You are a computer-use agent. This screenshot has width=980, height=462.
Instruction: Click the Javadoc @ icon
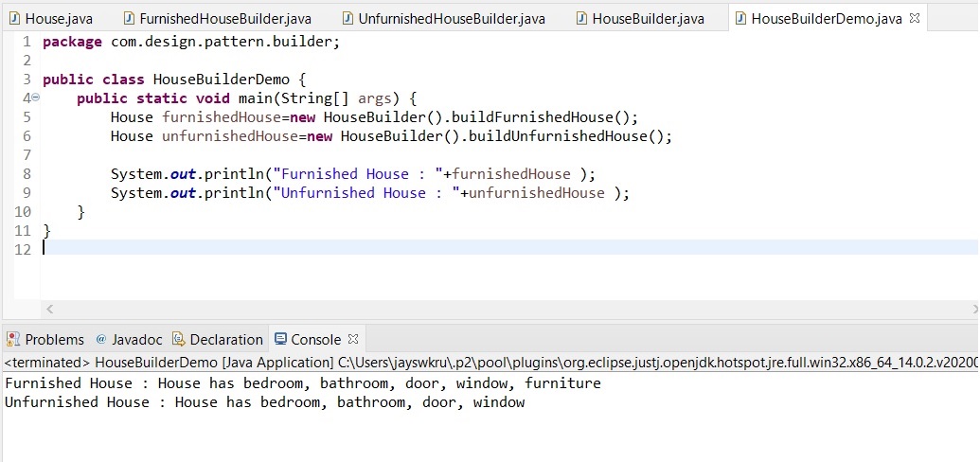(x=101, y=340)
